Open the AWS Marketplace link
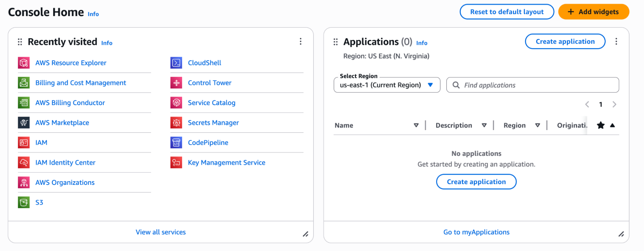644x251 pixels. click(x=62, y=123)
